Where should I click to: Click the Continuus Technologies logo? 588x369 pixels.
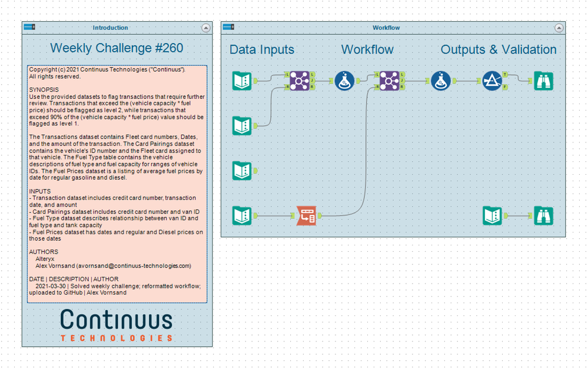tap(116, 324)
